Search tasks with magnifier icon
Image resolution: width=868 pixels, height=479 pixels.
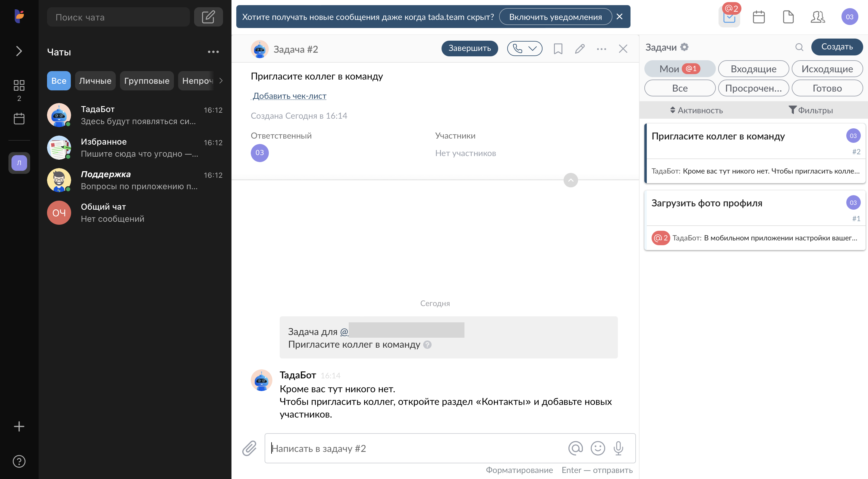point(799,47)
